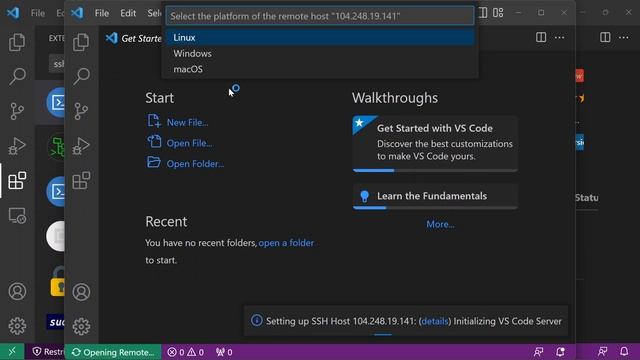This screenshot has height=360, width=640.
Task: Split editor in the background window
Action: coord(605,38)
